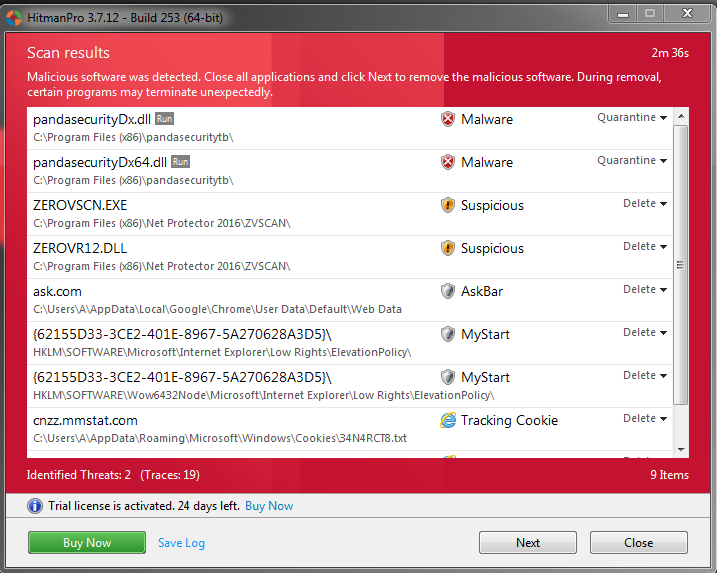This screenshot has width=717, height=573.
Task: Click the HitmanPro logo in title bar
Action: pos(14,17)
